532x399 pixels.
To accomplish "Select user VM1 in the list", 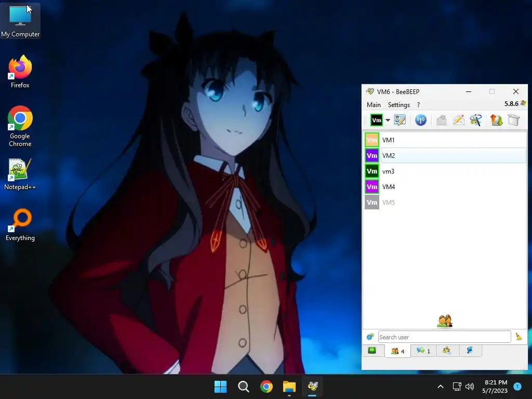I will click(445, 140).
